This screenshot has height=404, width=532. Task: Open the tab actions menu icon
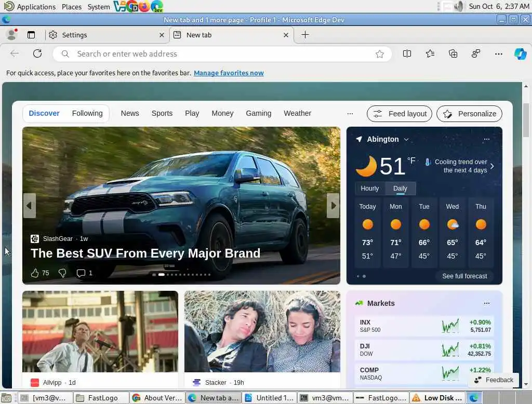click(x=31, y=35)
